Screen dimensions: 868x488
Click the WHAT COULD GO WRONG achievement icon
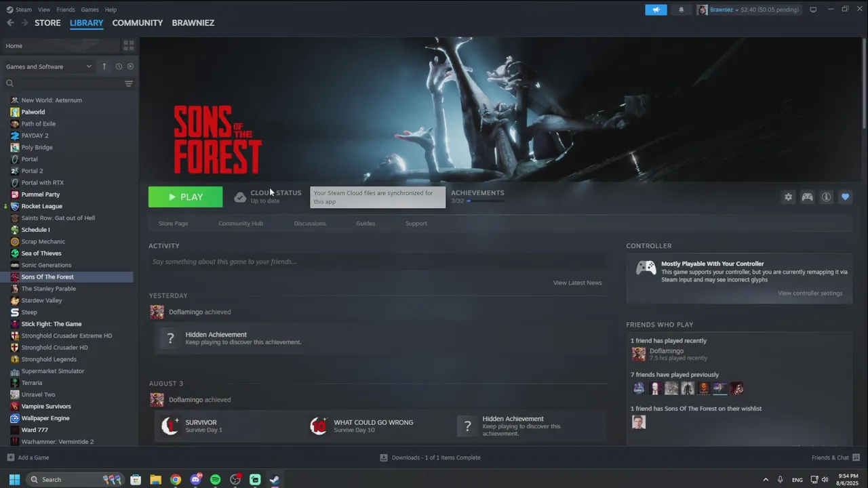click(319, 426)
